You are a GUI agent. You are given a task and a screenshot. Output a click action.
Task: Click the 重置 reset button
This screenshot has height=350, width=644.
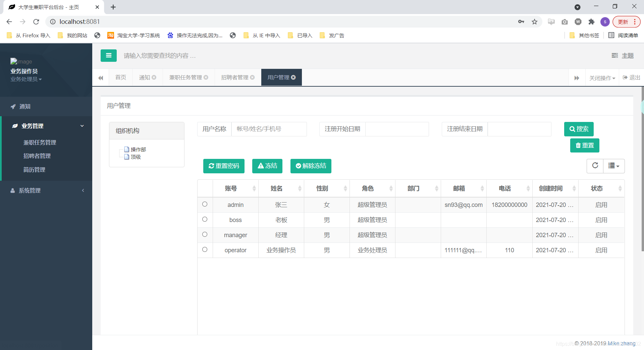[585, 145]
